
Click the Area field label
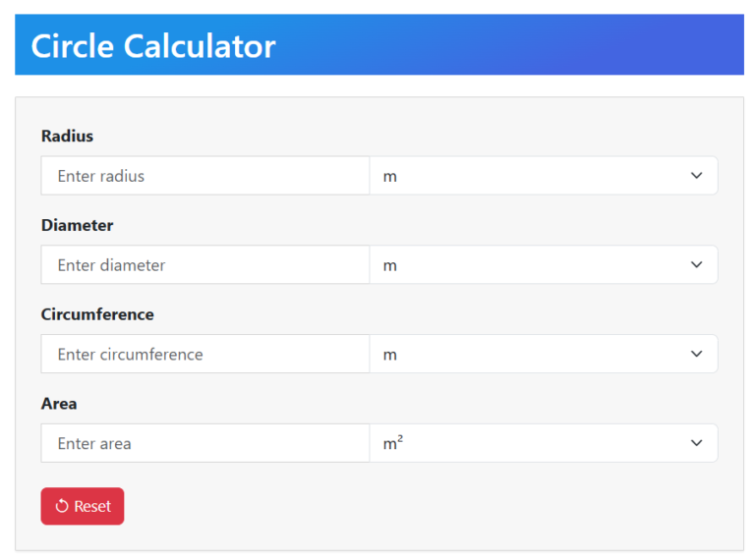tap(59, 403)
